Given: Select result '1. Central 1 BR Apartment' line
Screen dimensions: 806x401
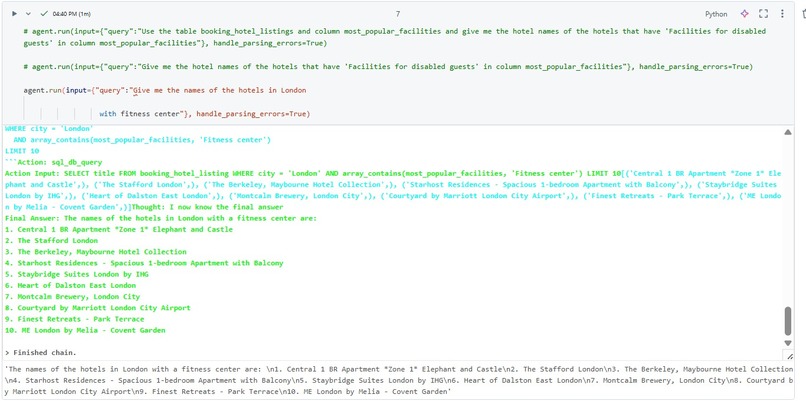Looking at the screenshot, I should (x=119, y=229).
